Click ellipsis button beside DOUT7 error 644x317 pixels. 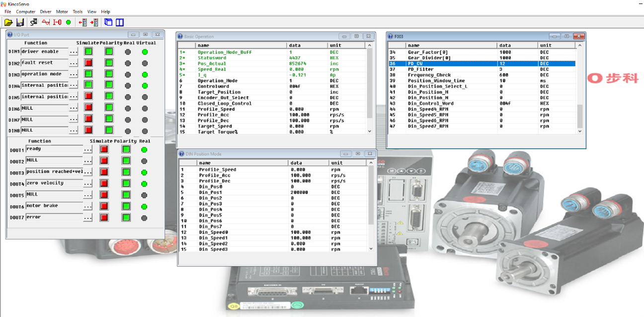(87, 217)
